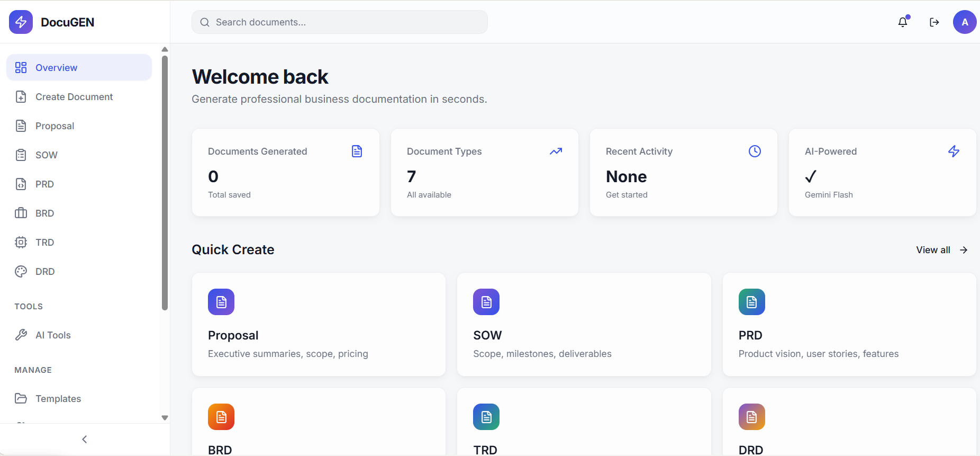Click the SOW quick create card icon
Image resolution: width=980 pixels, height=456 pixels.
tap(486, 302)
